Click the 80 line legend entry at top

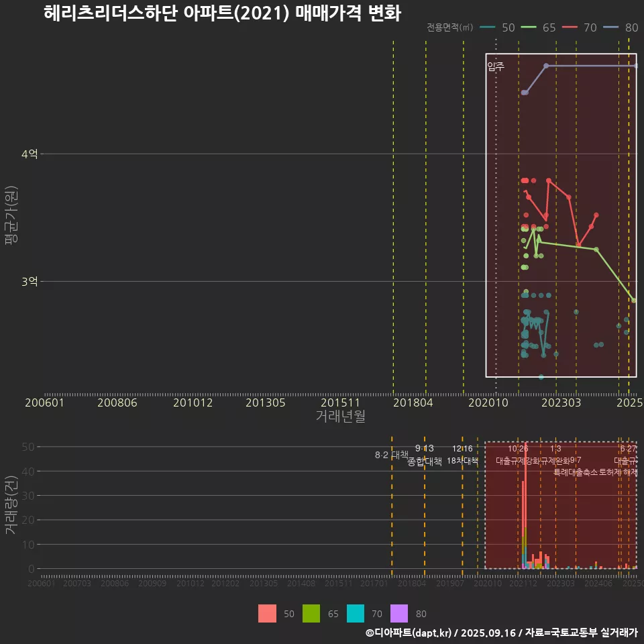(x=621, y=28)
